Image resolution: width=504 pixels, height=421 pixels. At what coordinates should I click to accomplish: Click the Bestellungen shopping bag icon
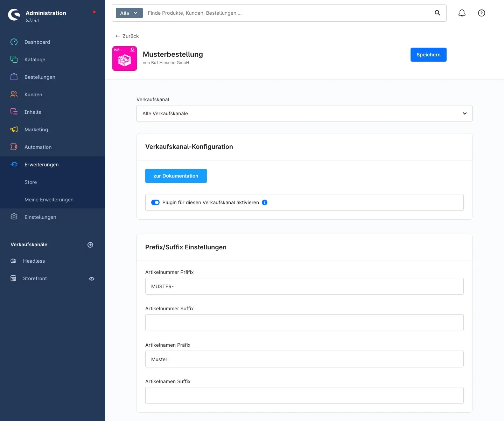(14, 77)
